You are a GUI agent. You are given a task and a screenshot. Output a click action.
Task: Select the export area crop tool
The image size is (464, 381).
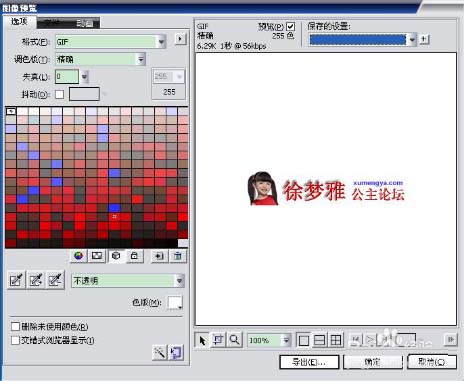(x=218, y=340)
